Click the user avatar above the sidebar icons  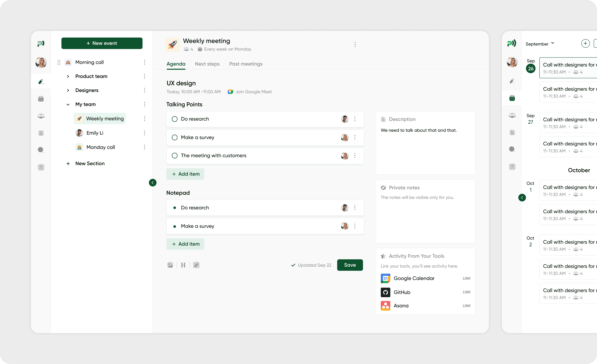click(41, 62)
